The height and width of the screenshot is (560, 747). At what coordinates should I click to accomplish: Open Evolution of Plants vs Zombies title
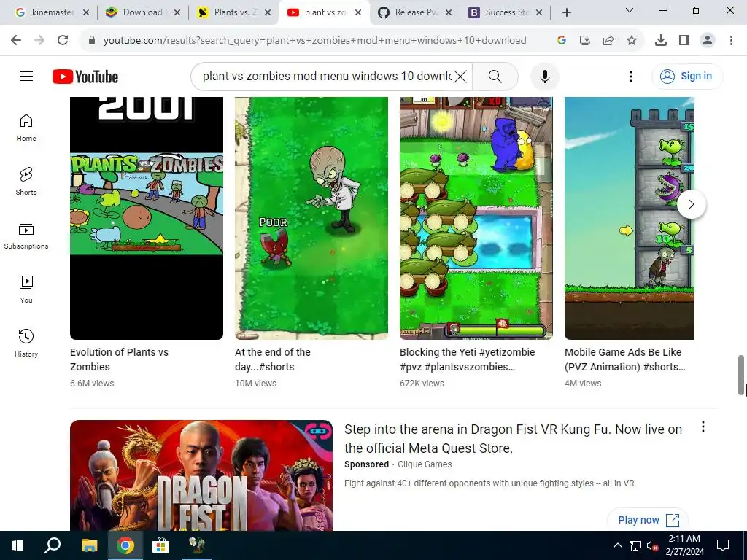click(119, 359)
